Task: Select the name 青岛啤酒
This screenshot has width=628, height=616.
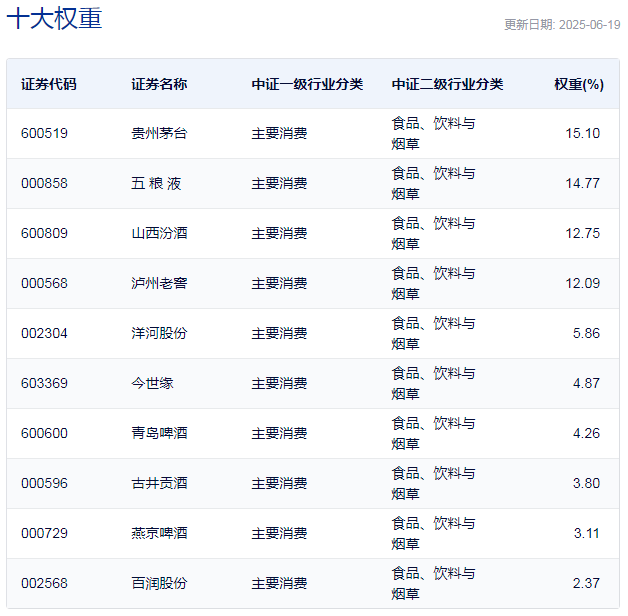Action: pyautogui.click(x=159, y=433)
